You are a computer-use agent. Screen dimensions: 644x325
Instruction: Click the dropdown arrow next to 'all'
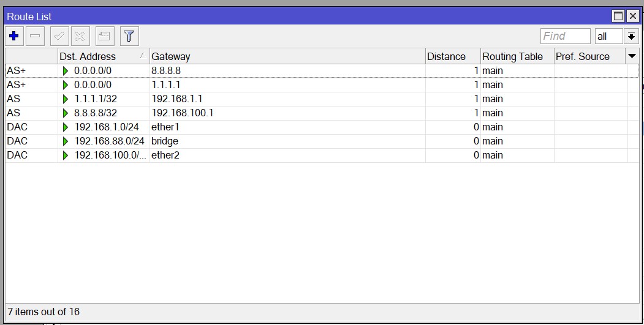(x=631, y=36)
